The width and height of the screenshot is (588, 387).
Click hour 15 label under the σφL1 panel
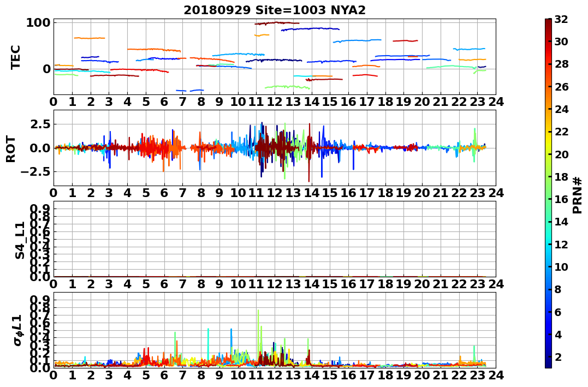click(330, 375)
